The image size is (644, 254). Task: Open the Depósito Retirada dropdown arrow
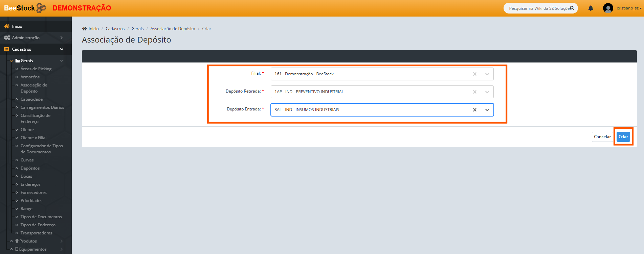(487, 92)
